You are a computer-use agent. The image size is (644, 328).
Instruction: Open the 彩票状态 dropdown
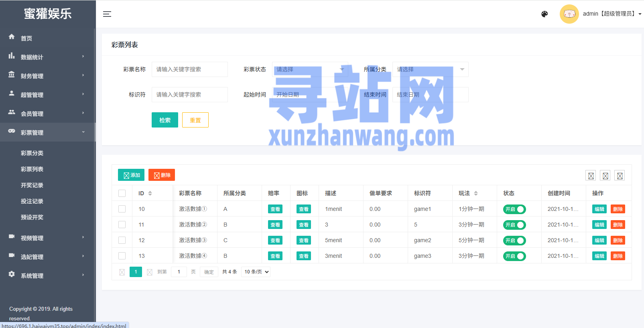(310, 69)
